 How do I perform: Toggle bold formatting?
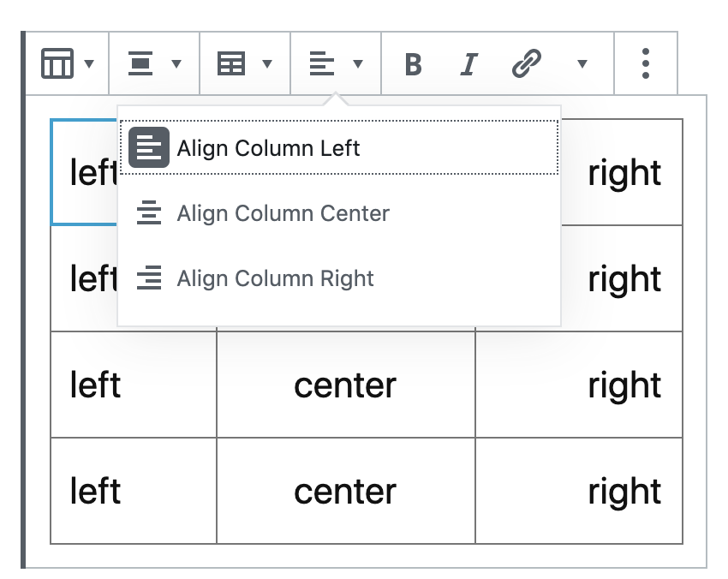point(413,64)
